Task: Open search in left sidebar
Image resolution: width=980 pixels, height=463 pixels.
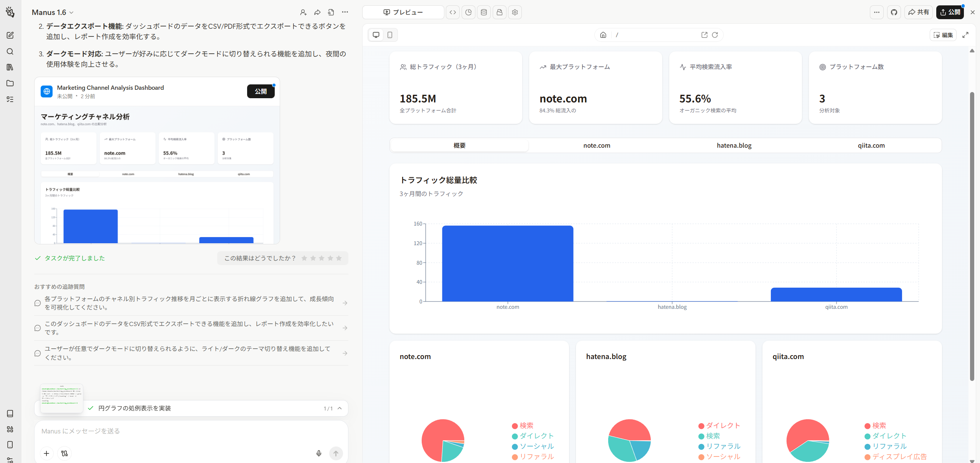Action: pyautogui.click(x=10, y=51)
